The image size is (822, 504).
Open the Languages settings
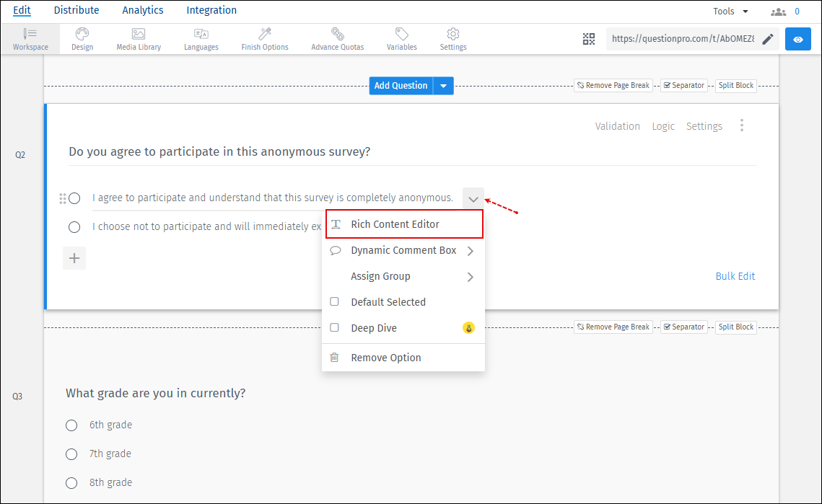pyautogui.click(x=201, y=39)
